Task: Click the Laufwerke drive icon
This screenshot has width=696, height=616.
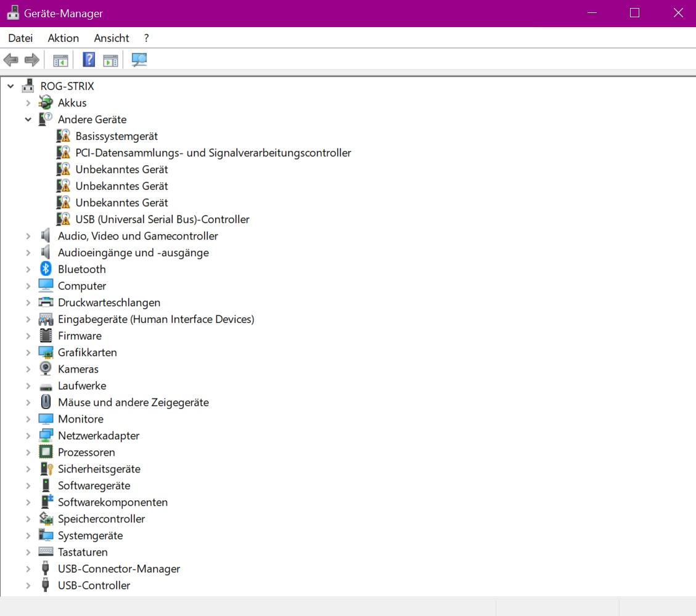Action: click(x=45, y=387)
